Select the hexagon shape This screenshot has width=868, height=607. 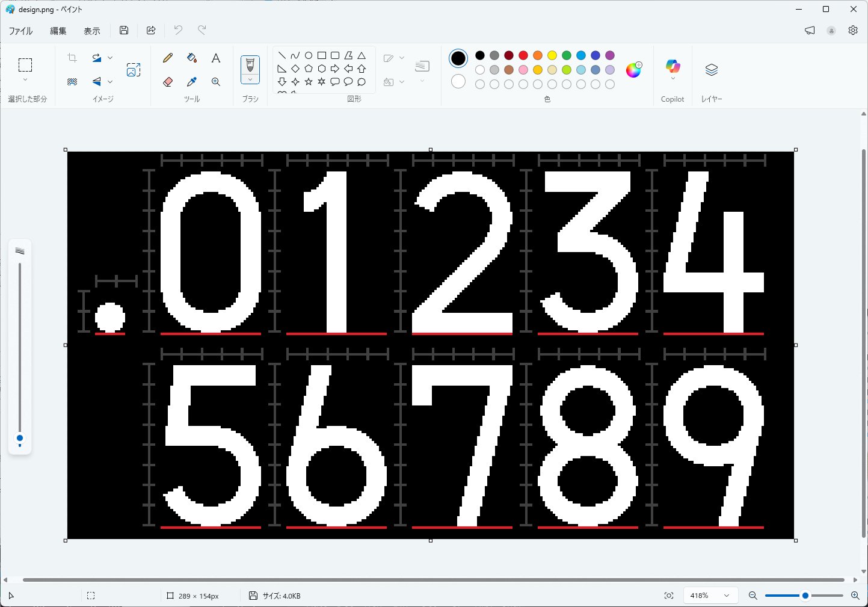[322, 69]
